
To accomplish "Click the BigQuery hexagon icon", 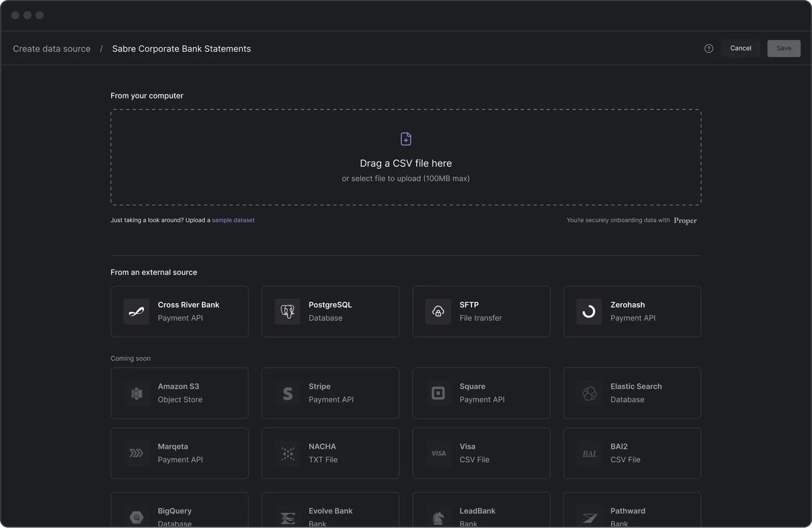I will (136, 517).
